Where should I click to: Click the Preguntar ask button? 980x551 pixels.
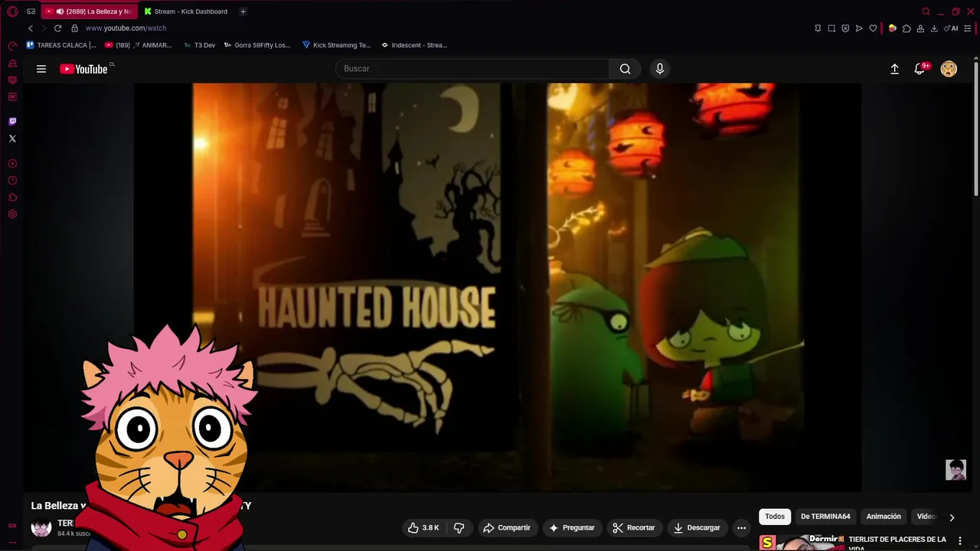click(x=571, y=528)
